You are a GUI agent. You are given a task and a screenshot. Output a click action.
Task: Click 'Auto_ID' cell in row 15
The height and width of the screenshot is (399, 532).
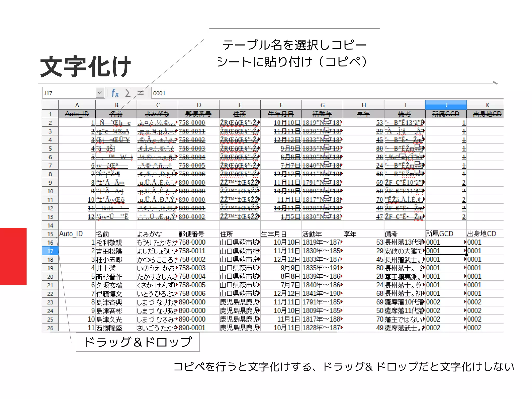[x=77, y=234]
